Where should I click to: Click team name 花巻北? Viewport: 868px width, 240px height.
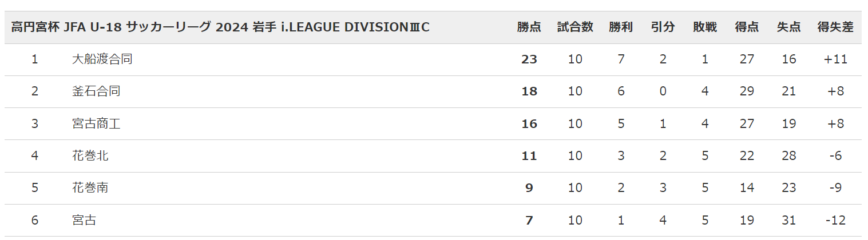click(90, 155)
